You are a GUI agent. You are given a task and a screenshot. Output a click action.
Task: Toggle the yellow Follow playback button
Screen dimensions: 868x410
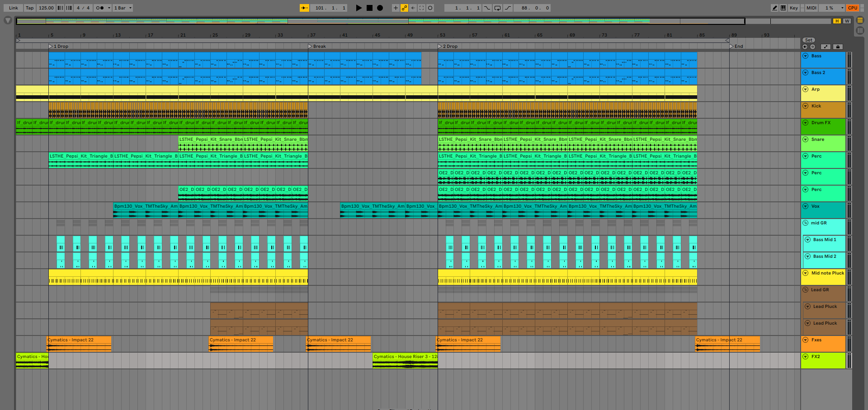(304, 8)
